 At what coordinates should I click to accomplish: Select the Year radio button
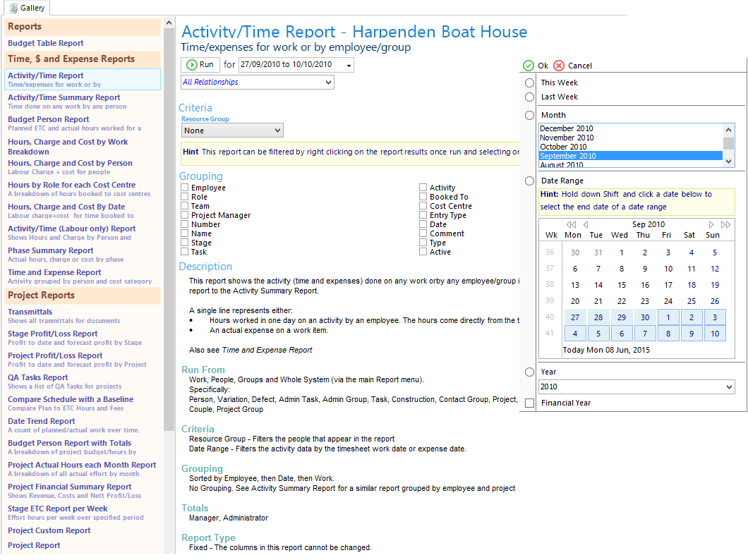tap(529, 372)
